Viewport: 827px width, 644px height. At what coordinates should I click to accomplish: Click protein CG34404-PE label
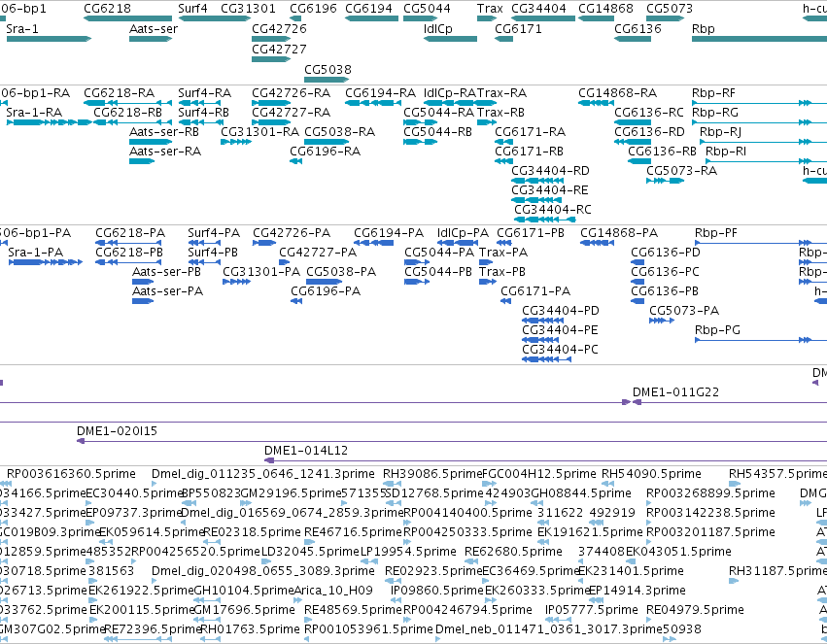(560, 330)
